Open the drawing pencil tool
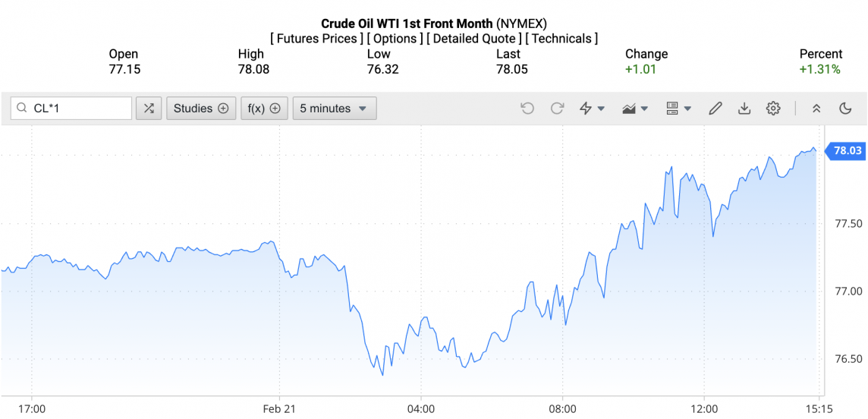 [715, 109]
